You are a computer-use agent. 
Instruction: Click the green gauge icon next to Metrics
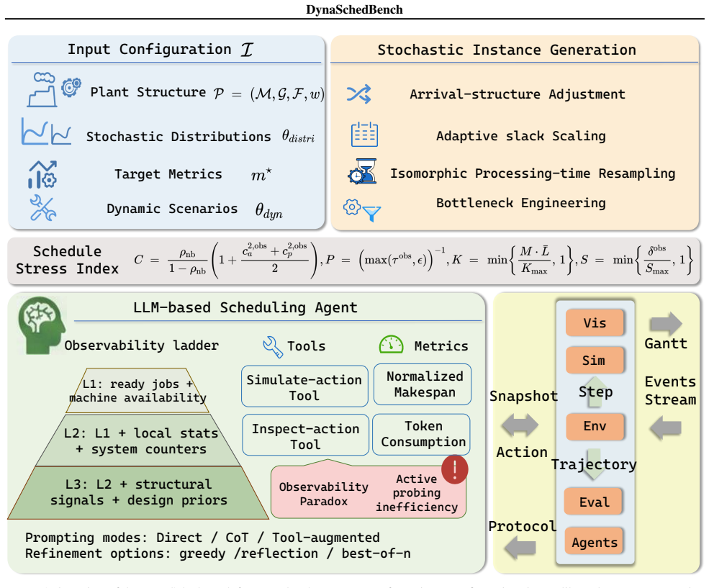click(391, 345)
